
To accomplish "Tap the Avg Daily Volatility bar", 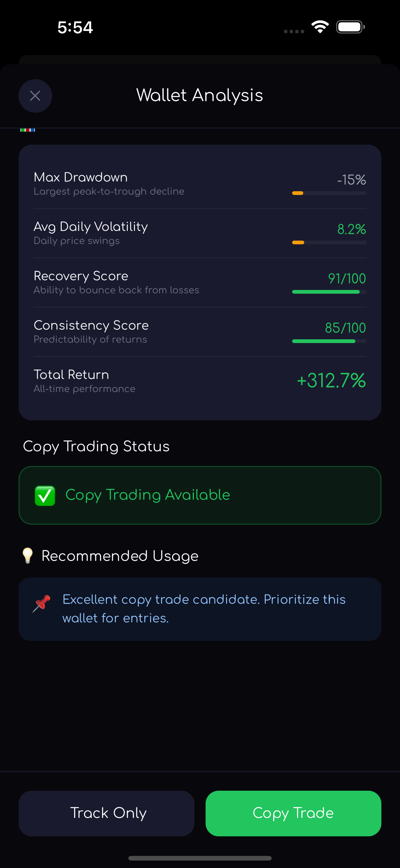I will (329, 242).
